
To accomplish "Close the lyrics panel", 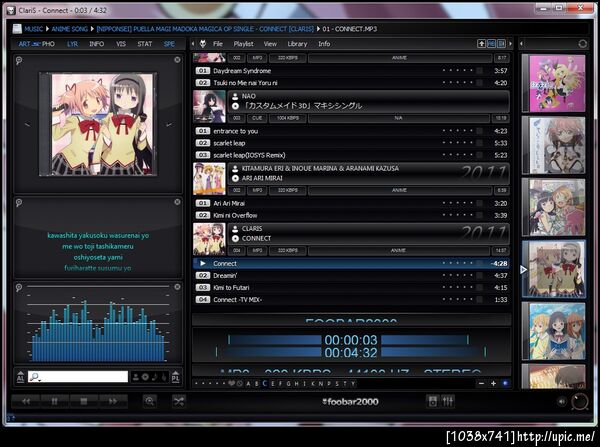I will (x=177, y=202).
